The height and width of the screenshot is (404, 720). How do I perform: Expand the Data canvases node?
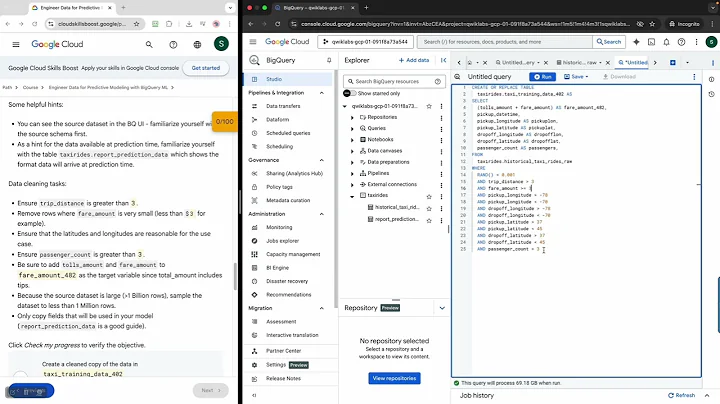point(352,151)
